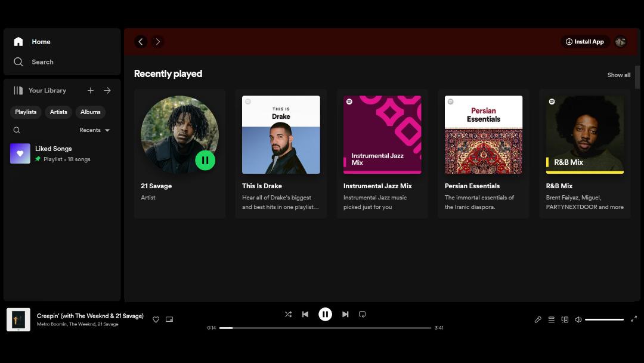
Task: Open the picture-in-picture miniplayer icon
Action: 169,319
